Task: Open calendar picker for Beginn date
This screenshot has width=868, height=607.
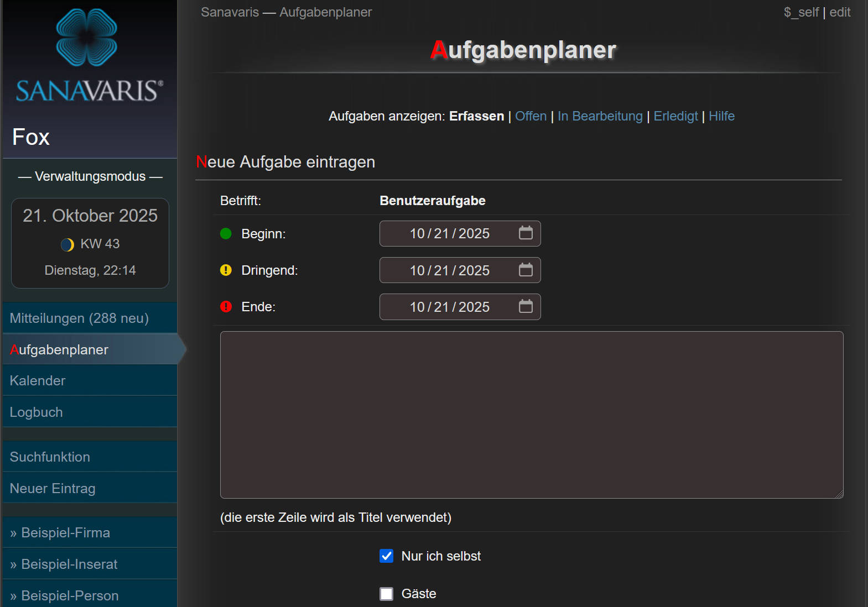Action: coord(526,233)
